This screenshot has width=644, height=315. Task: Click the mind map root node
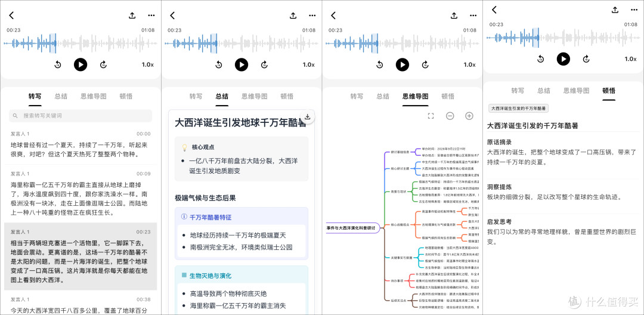[353, 227]
